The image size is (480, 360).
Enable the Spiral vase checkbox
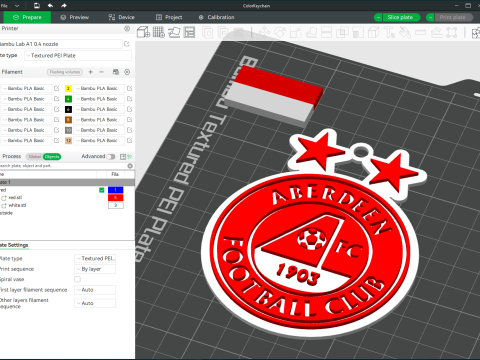click(77, 279)
